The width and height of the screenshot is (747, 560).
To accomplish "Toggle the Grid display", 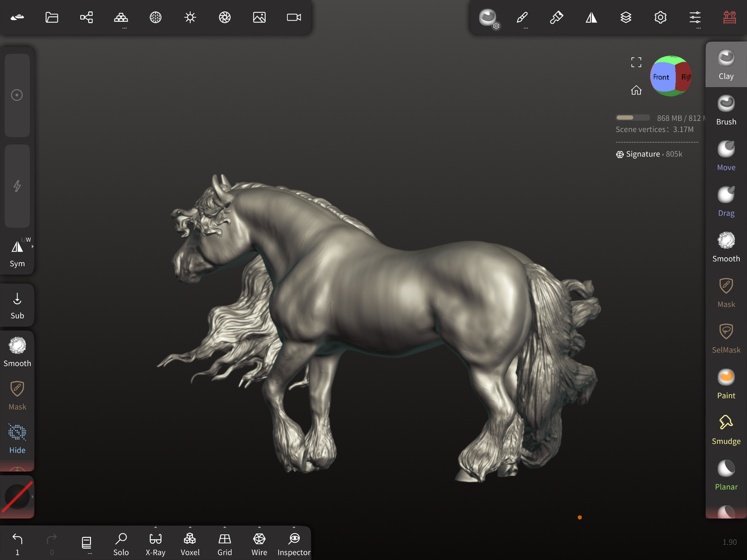I will click(224, 544).
